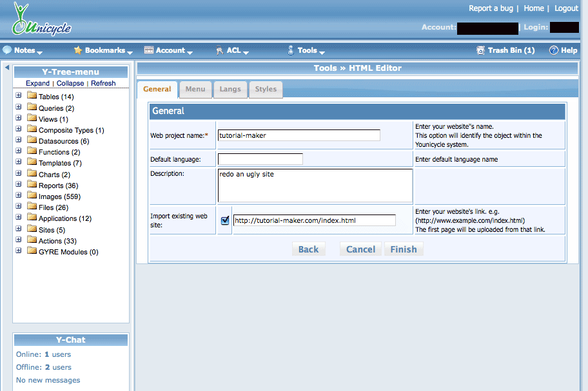Click the Description text area

(x=315, y=186)
